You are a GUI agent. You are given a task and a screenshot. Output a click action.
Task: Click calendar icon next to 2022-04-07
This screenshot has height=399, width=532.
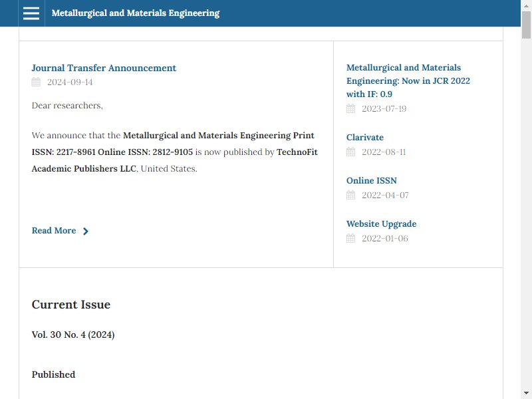[351, 195]
